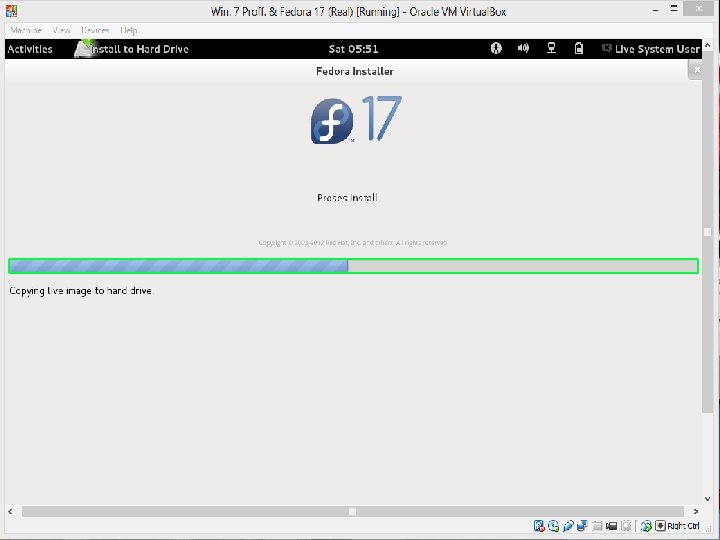Image resolution: width=720 pixels, height=540 pixels.
Task: Click the Fedora 17 logo
Action: point(356,119)
